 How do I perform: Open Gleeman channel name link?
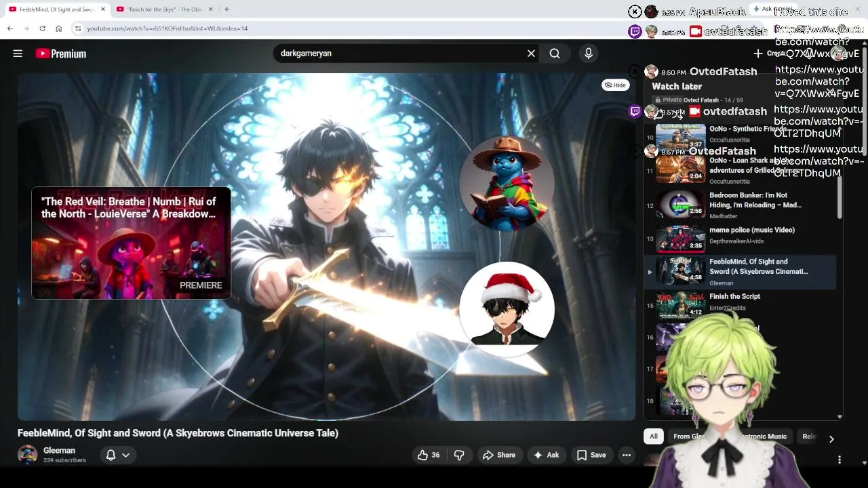click(59, 451)
